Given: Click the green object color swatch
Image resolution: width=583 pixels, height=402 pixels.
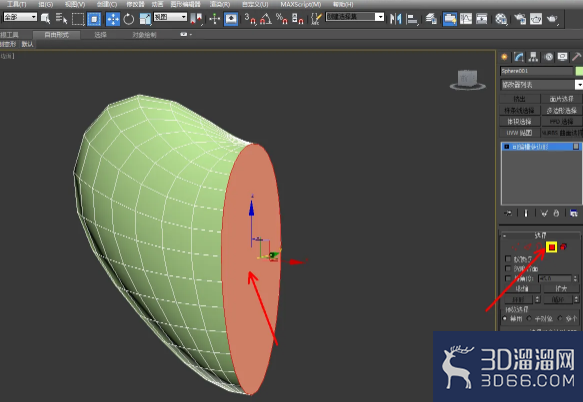Looking at the screenshot, I should tap(579, 71).
